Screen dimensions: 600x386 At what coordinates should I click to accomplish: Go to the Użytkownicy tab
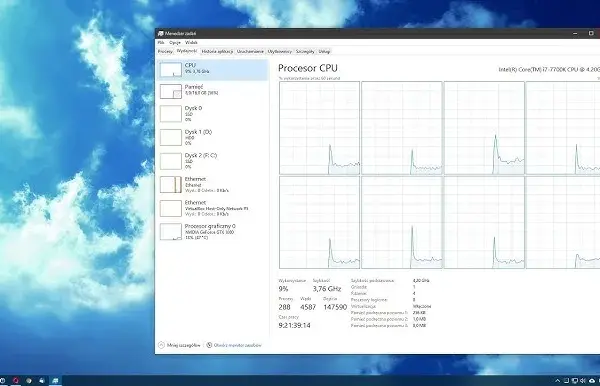[280, 51]
